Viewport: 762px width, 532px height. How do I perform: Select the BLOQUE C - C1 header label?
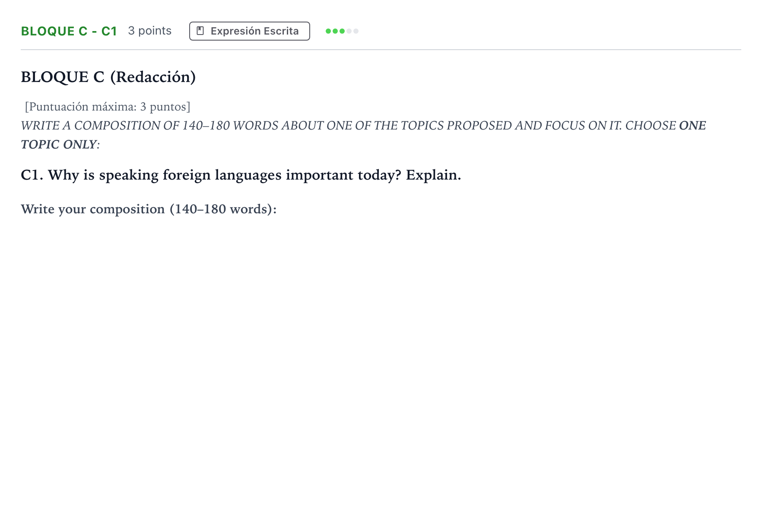[x=69, y=31]
